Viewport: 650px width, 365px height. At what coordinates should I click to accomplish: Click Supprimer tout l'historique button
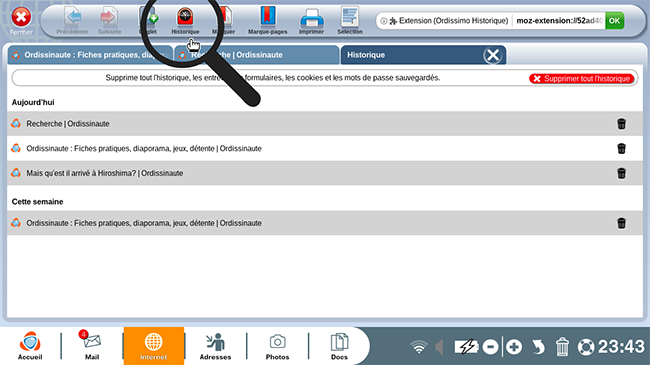tap(582, 78)
